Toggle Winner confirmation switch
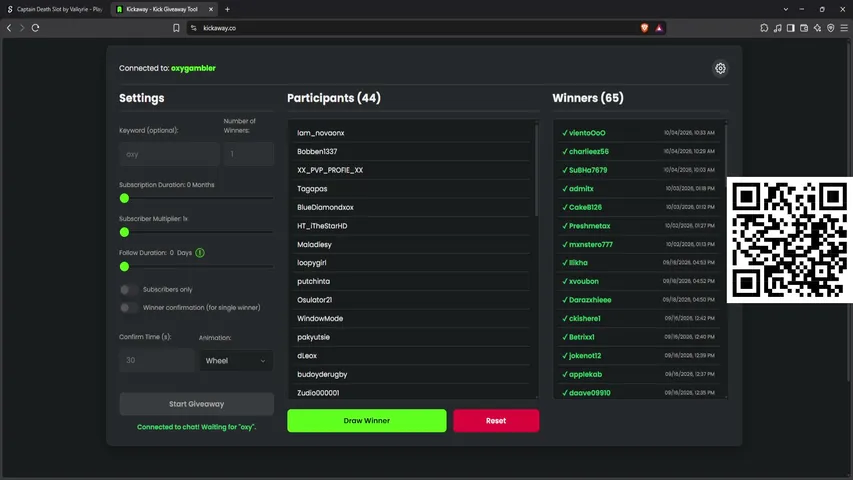Screen dimensions: 853x480 point(128,307)
